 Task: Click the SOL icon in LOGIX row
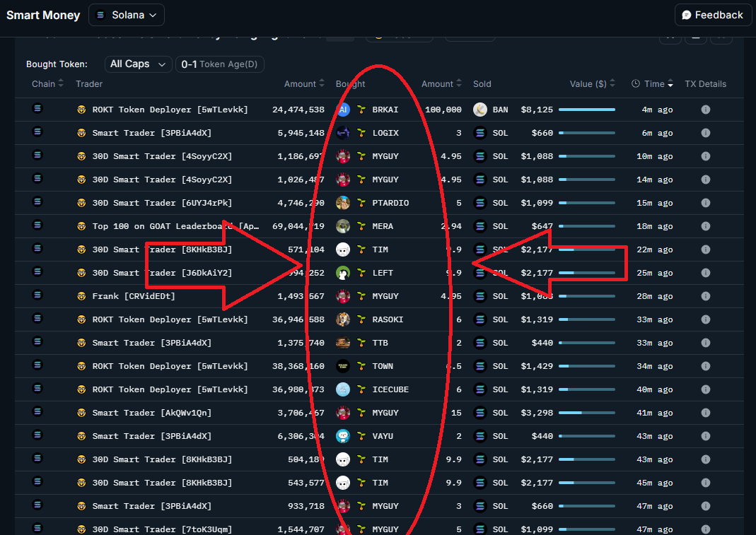pyautogui.click(x=480, y=133)
